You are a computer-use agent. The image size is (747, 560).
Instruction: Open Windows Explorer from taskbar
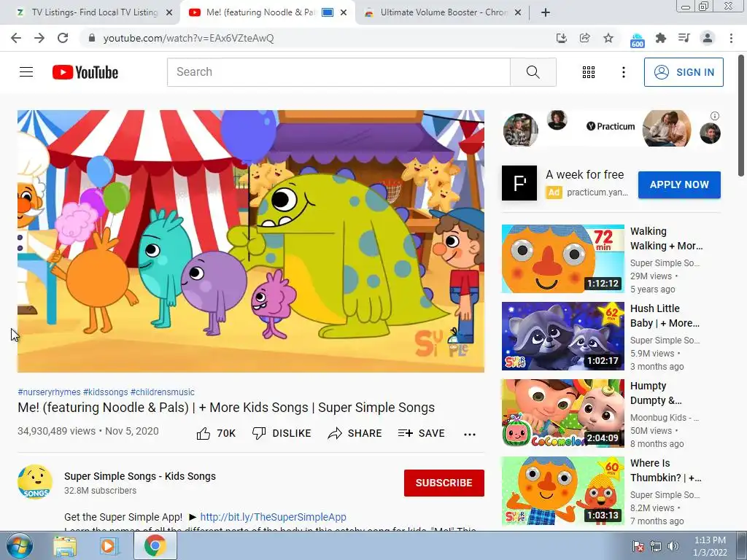coord(65,546)
